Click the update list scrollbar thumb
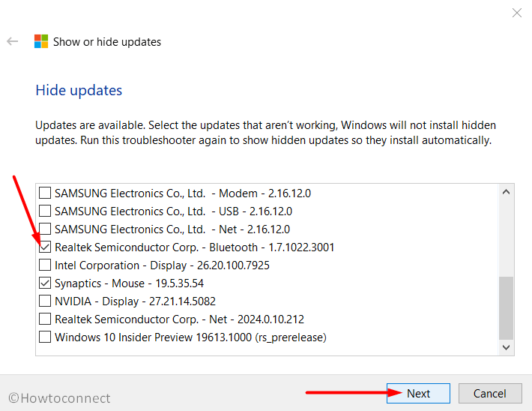 pyautogui.click(x=507, y=307)
